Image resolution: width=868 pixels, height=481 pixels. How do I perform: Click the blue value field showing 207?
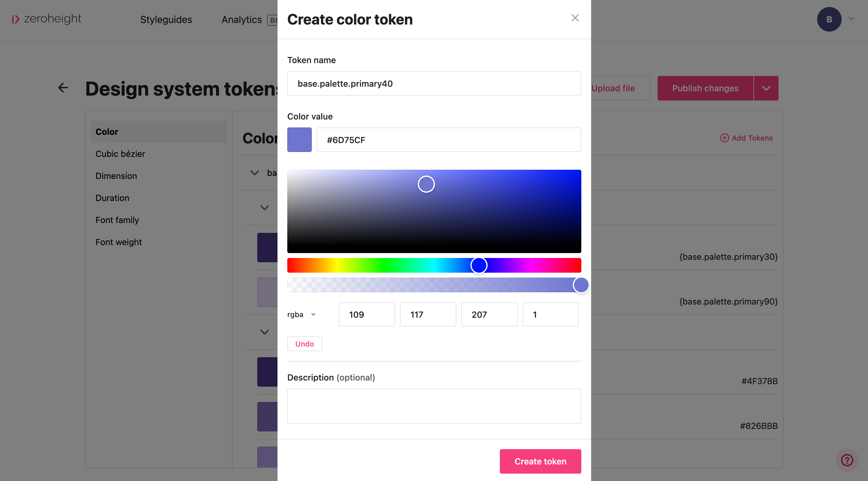coord(489,314)
